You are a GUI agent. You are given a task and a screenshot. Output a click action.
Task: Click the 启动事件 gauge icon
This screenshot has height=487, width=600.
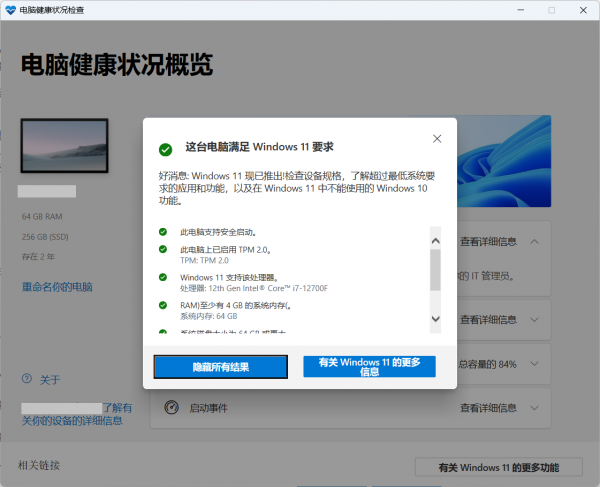coord(171,407)
